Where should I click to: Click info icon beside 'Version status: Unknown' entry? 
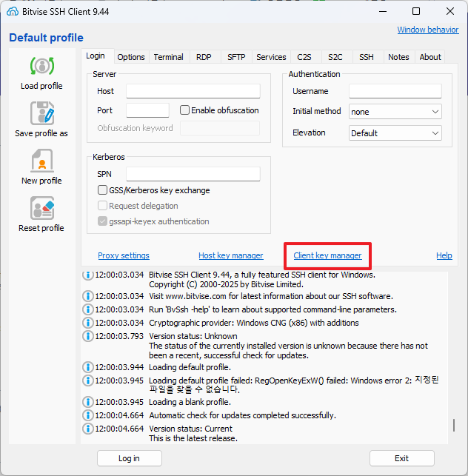(88, 336)
